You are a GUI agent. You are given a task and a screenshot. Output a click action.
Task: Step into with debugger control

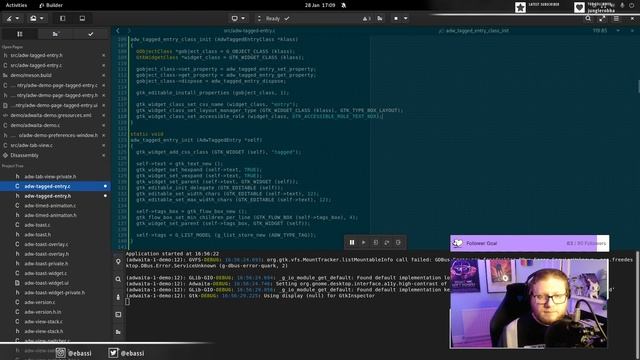[375, 242]
